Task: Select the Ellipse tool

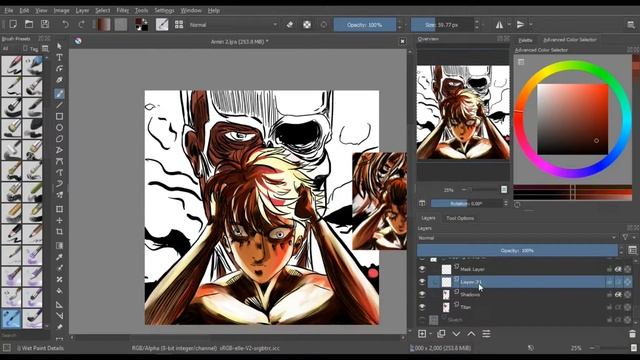Action: (x=60, y=128)
